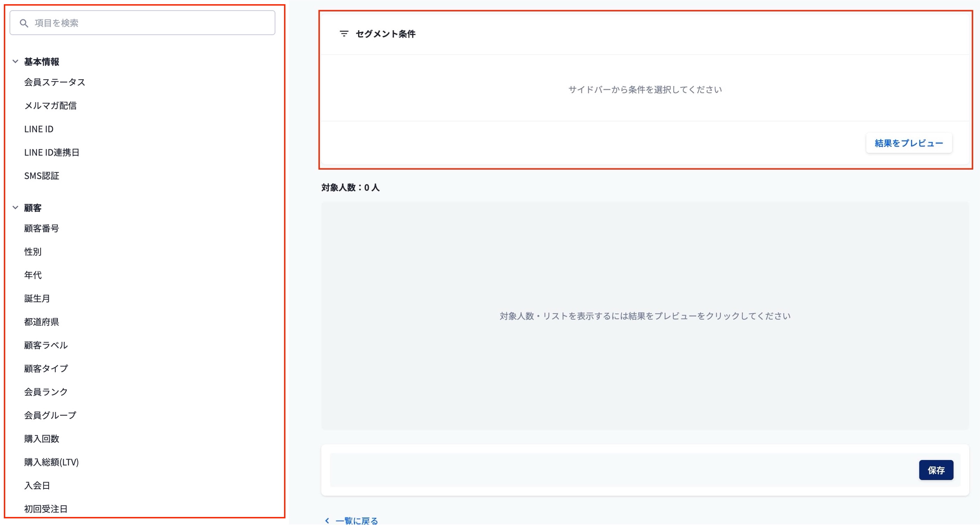Choose 会員ランク in the sidebar

(46, 392)
